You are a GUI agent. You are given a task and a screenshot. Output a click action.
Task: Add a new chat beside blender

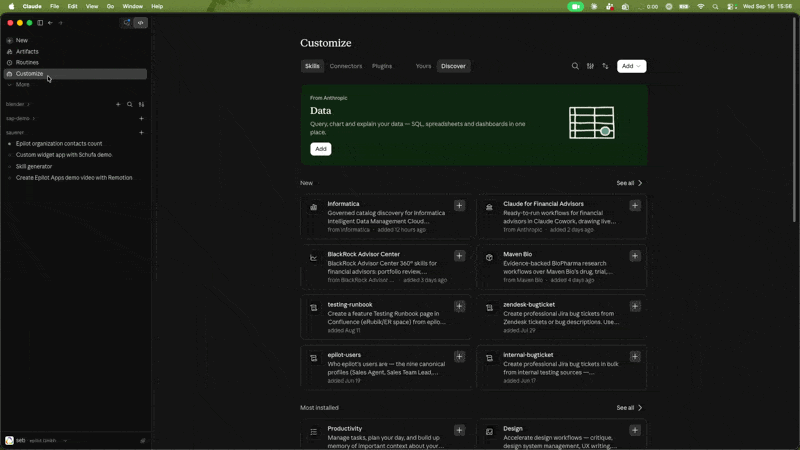point(118,104)
